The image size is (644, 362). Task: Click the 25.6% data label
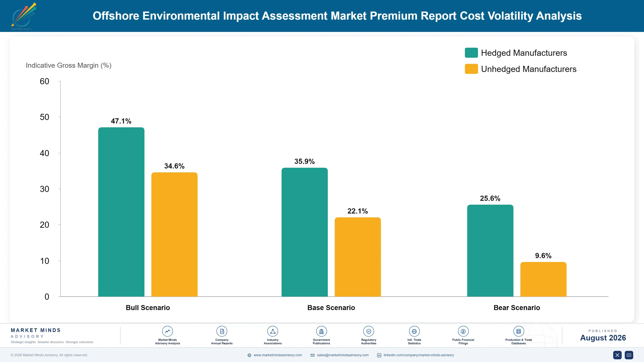pyautogui.click(x=490, y=198)
